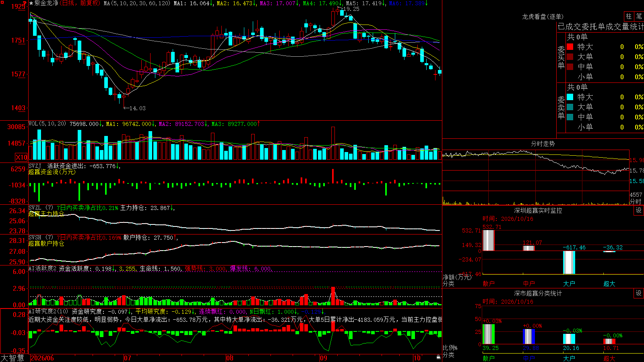This screenshot has width=644, height=362.
Task: Open 设 settings for 深市超赢分类统计
Action: [639, 293]
